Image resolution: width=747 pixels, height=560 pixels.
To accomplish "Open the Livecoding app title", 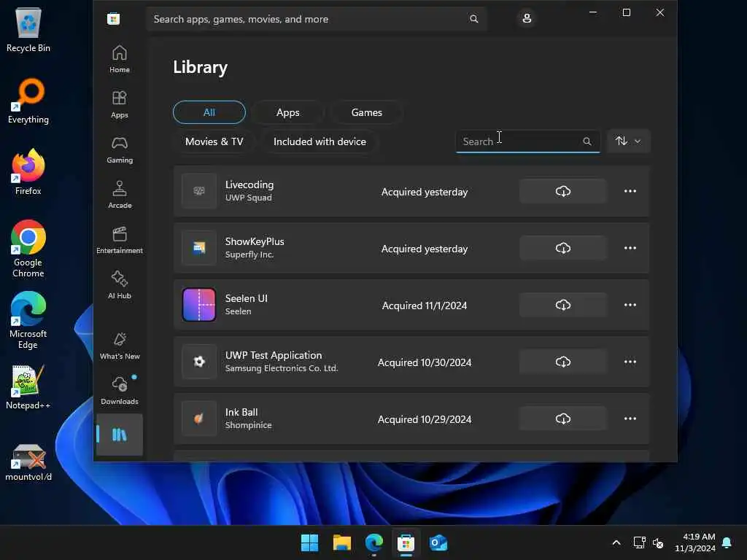I will 249,184.
